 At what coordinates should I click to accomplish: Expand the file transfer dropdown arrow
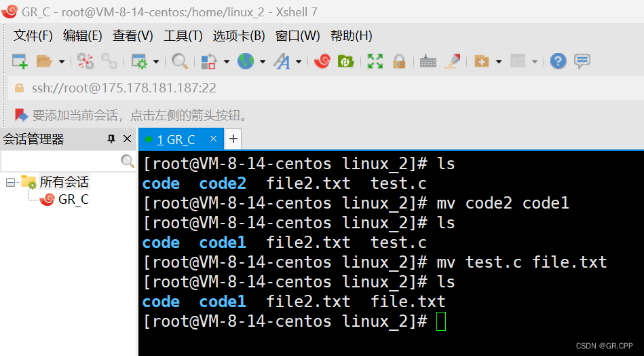[226, 62]
